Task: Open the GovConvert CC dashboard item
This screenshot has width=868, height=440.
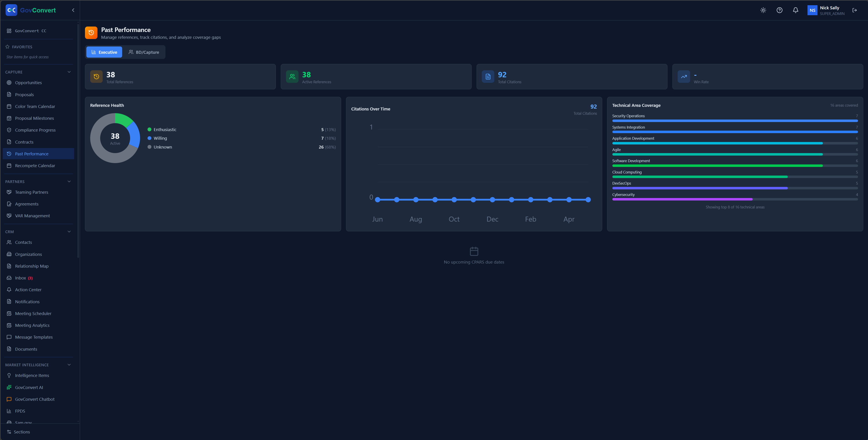Action: tap(38, 31)
